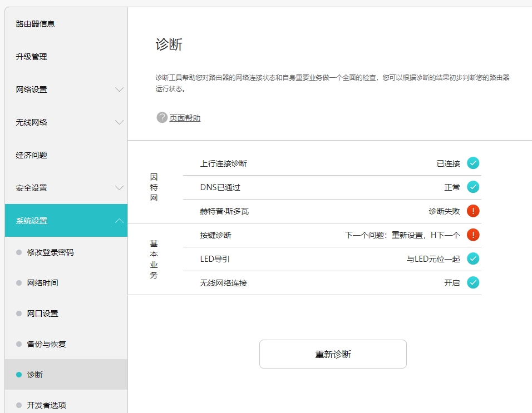Click the help question mark icon

click(x=162, y=118)
